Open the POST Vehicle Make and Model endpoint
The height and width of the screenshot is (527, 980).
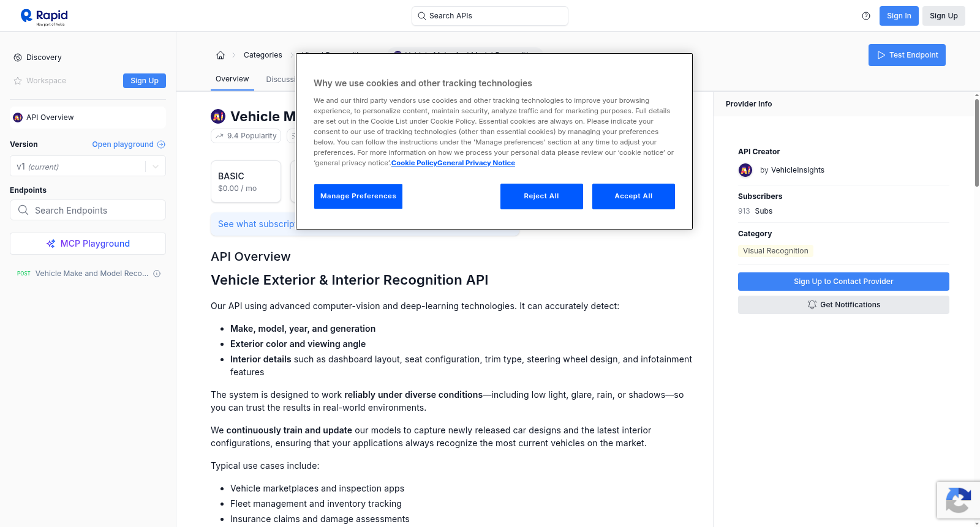(88, 274)
